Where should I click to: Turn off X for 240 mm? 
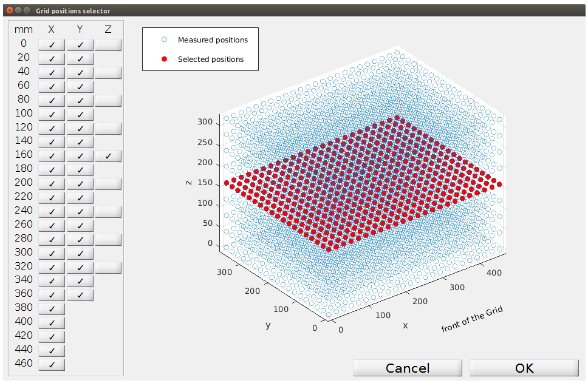(52, 212)
